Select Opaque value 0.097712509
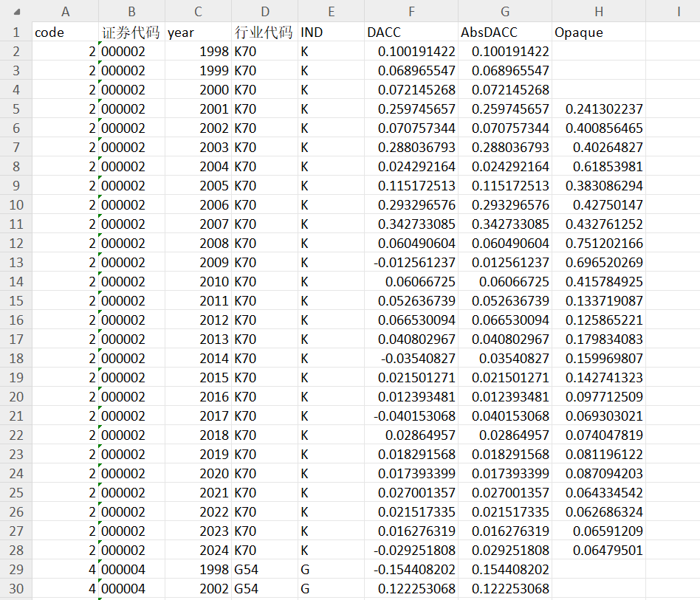Image resolution: width=700 pixels, height=600 pixels. (599, 396)
